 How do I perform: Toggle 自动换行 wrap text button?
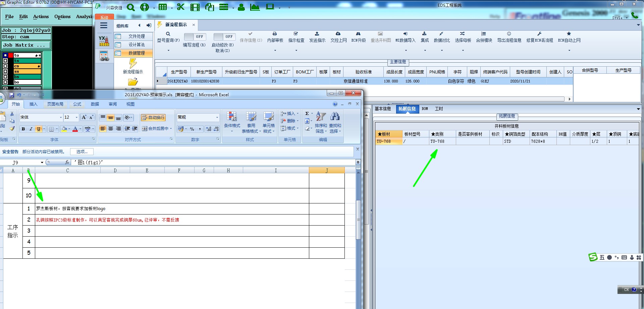click(153, 117)
